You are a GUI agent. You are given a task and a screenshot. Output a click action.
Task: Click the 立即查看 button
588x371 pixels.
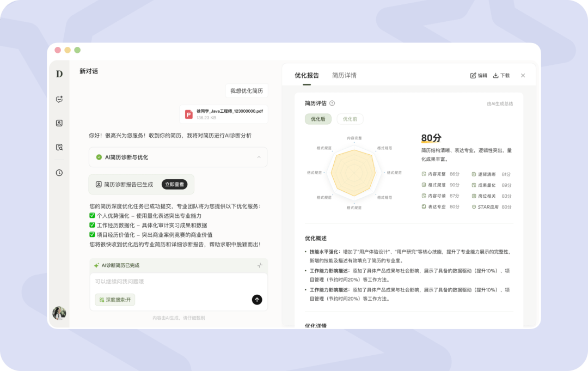click(175, 184)
